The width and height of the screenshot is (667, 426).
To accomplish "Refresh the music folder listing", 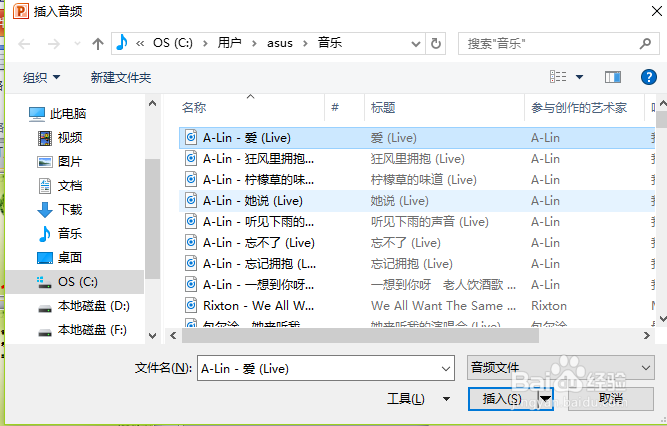I will click(x=436, y=43).
